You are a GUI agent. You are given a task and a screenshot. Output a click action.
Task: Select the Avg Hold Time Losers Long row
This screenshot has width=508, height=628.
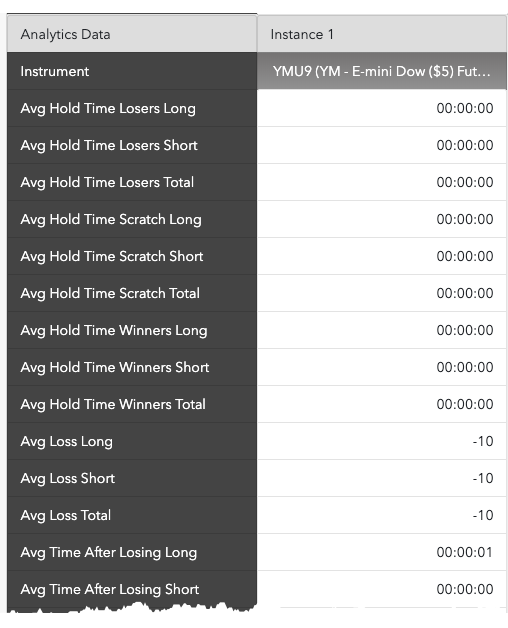click(257, 108)
